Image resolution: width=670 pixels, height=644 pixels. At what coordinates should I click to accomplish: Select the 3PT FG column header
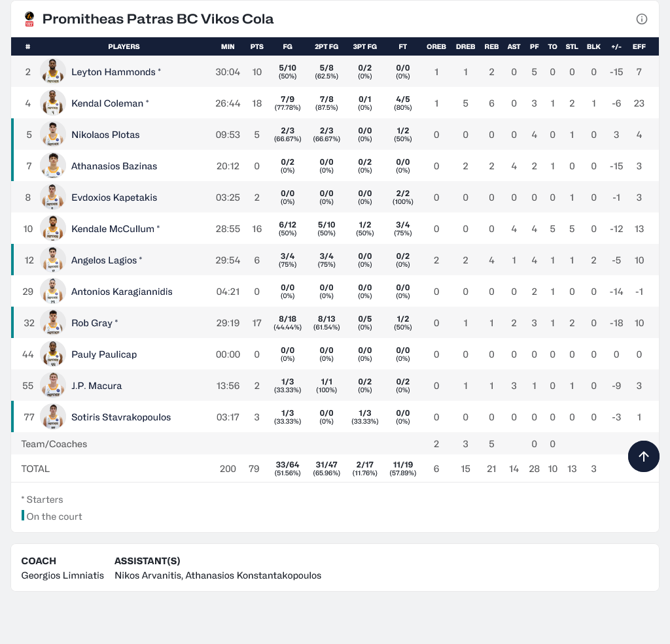(364, 47)
